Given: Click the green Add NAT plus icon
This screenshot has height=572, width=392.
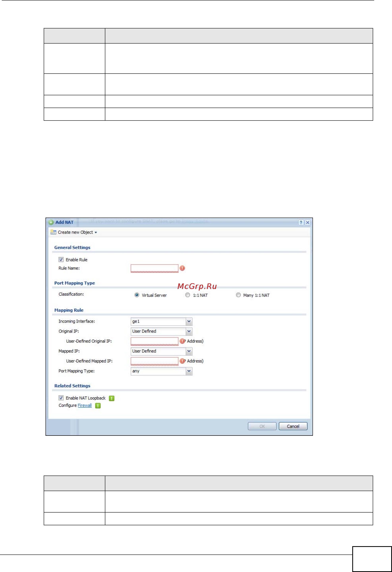Looking at the screenshot, I should [51, 223].
